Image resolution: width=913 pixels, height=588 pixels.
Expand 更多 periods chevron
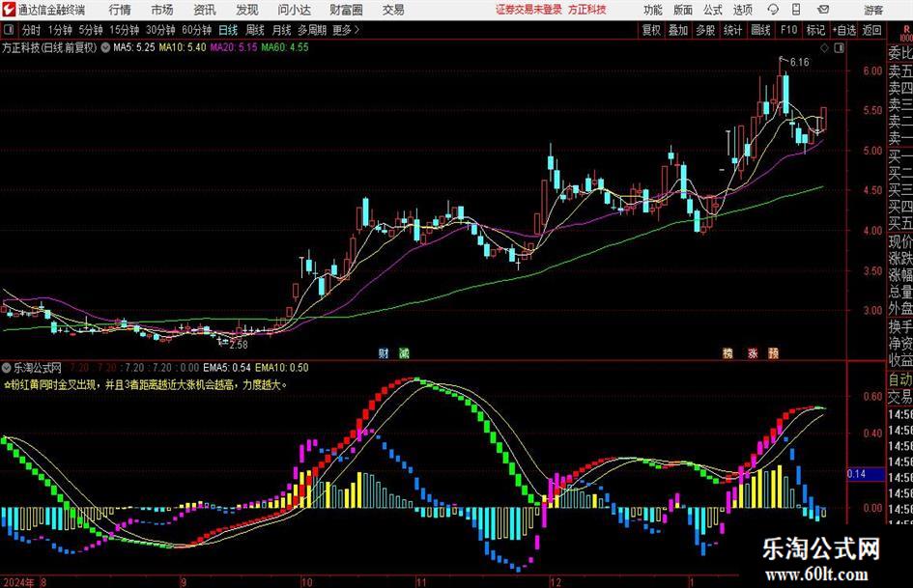coord(357,30)
